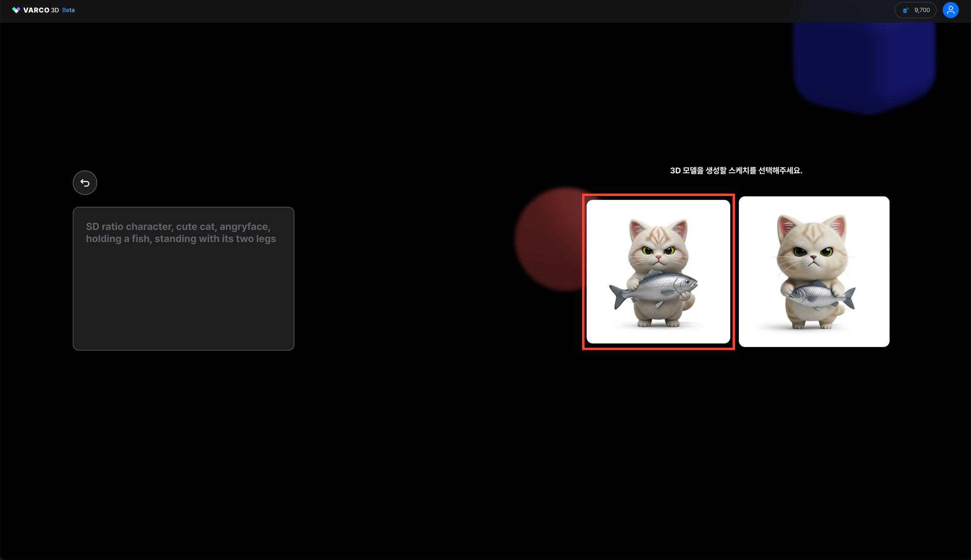Image resolution: width=971 pixels, height=560 pixels.
Task: Click the 9,700 credit balance
Action: coord(921,10)
